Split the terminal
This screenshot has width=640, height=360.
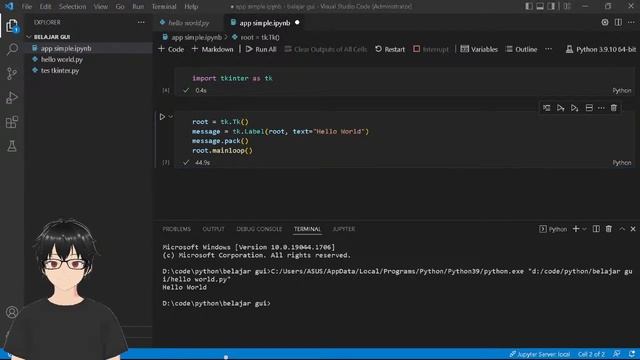point(596,229)
